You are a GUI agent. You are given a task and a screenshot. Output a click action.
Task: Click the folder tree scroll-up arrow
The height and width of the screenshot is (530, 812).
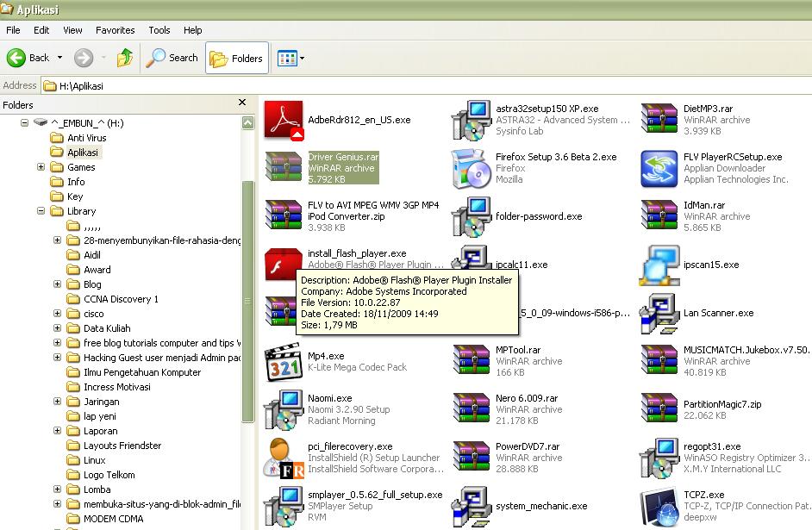tap(248, 122)
